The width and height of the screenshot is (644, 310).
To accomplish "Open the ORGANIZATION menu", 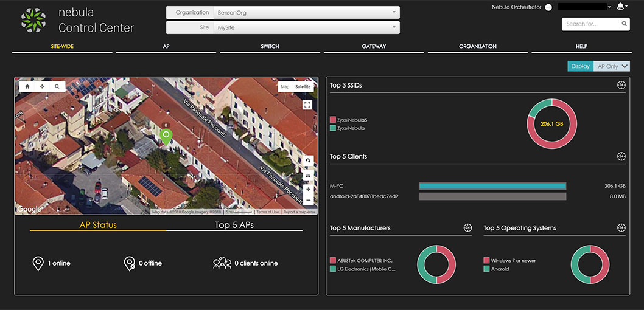I will [x=478, y=47].
